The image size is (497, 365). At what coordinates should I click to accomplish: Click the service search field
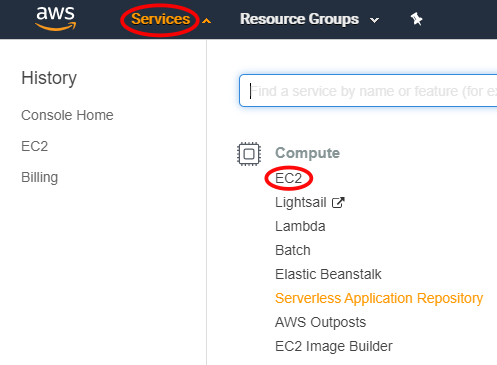pyautogui.click(x=368, y=91)
